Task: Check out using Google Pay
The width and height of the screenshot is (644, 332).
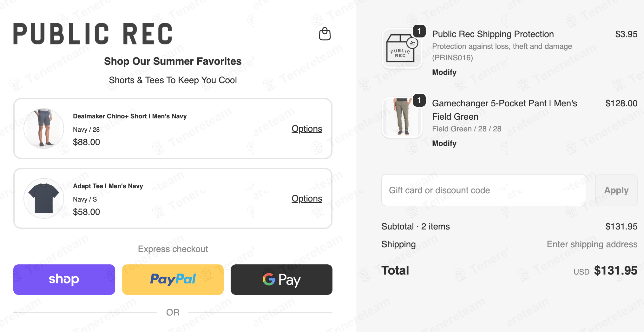Action: pos(281,279)
